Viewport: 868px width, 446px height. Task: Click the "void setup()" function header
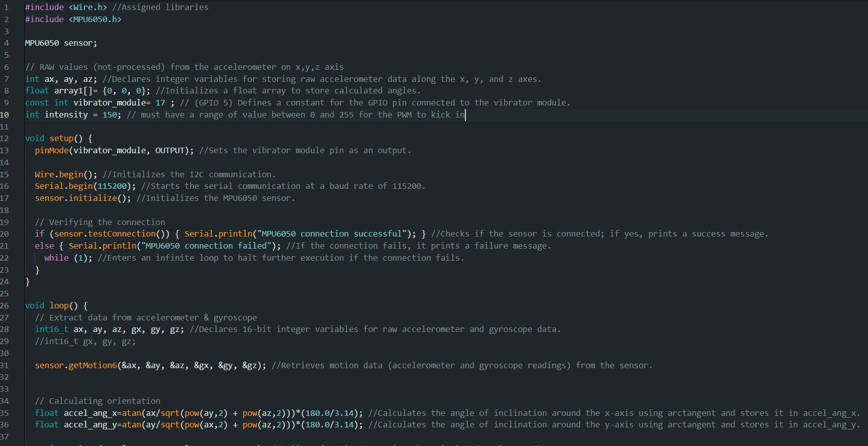54,138
